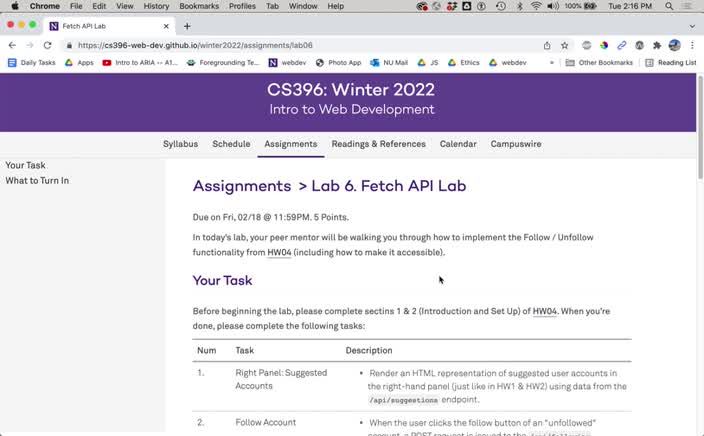This screenshot has height=436, width=704.
Task: Open the History menu in the menu bar
Action: pos(156,6)
